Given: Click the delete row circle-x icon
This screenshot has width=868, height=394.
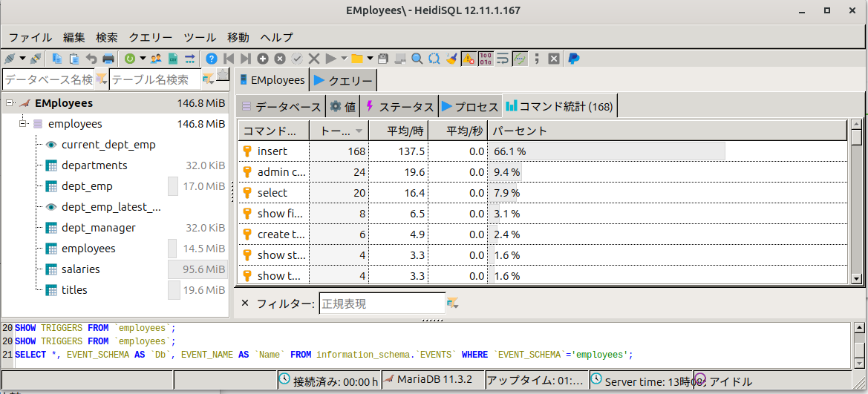Looking at the screenshot, I should (x=279, y=58).
